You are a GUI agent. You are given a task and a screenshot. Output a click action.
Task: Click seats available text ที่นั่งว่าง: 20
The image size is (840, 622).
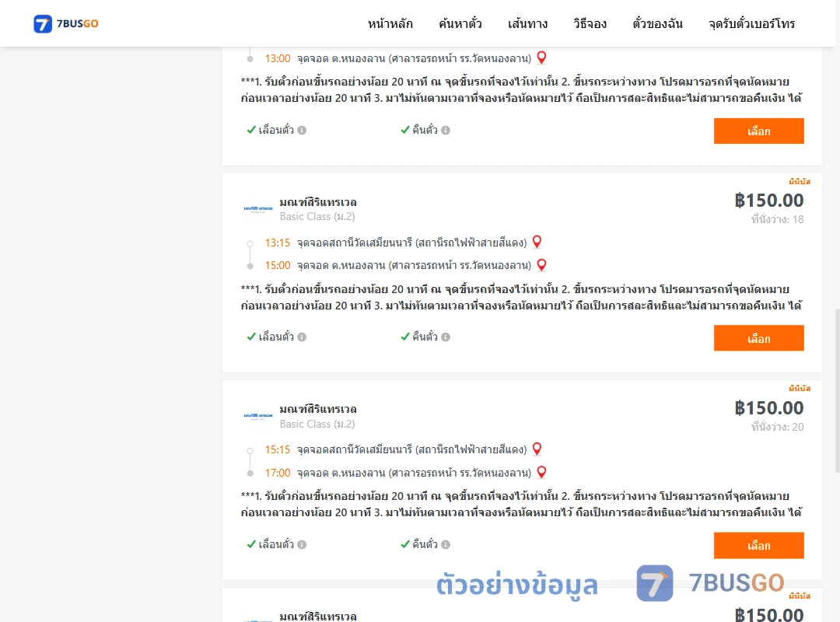click(x=777, y=427)
